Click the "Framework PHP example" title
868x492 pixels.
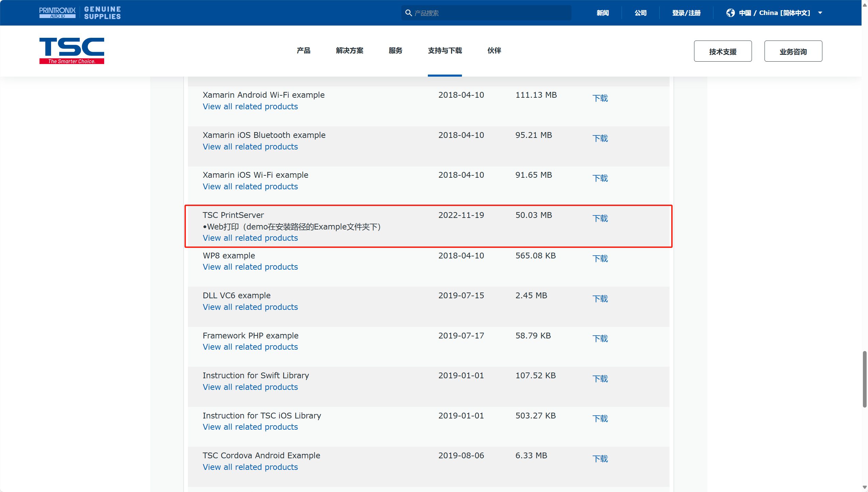[x=250, y=336]
